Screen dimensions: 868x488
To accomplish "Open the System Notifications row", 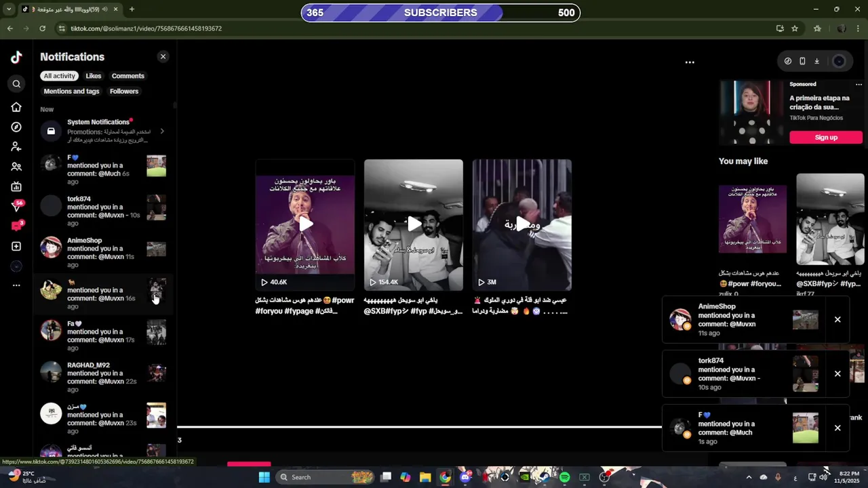I will 103,131.
